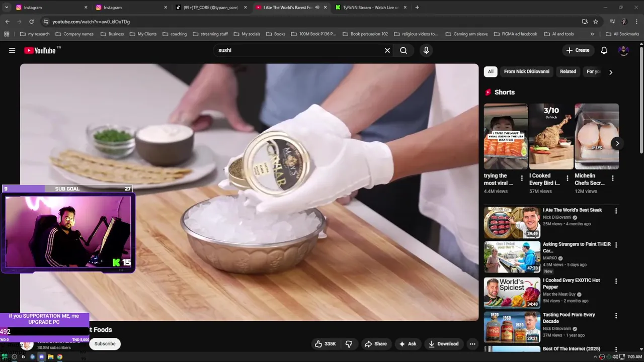This screenshot has height=362, width=644.
Task: Subscribe to the channel
Action: coord(105,344)
